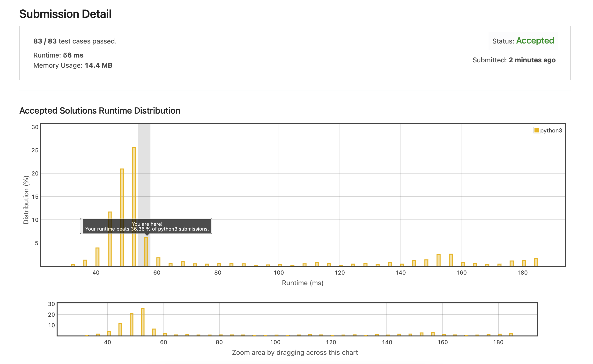Click the 'Submission Detail' heading
Screen dimensions: 593x364
click(x=65, y=14)
